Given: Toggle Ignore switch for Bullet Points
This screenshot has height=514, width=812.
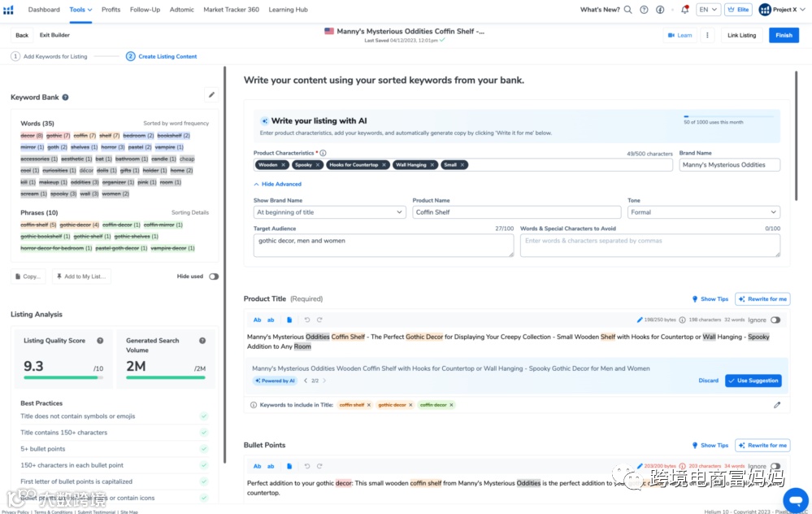Looking at the screenshot, I should click(x=775, y=466).
